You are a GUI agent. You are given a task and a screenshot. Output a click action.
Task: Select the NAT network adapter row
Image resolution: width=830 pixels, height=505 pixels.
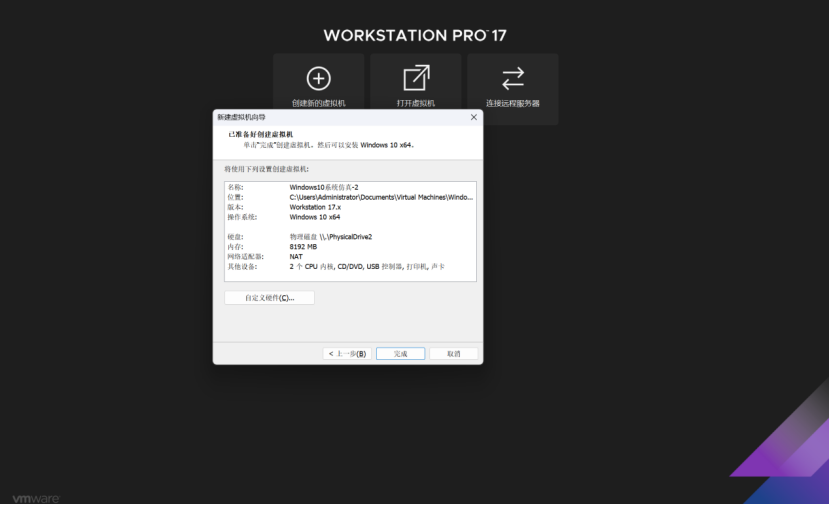click(x=350, y=257)
